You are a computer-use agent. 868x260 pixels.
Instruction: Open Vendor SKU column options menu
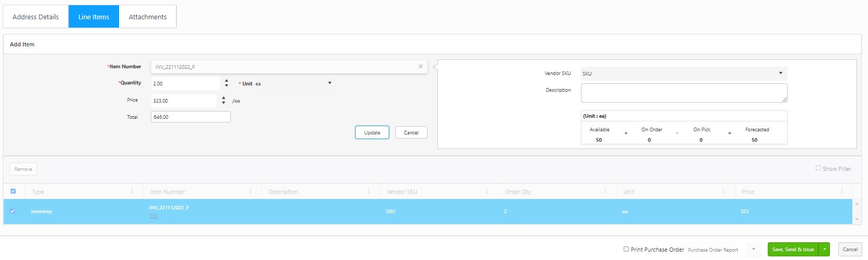click(487, 191)
